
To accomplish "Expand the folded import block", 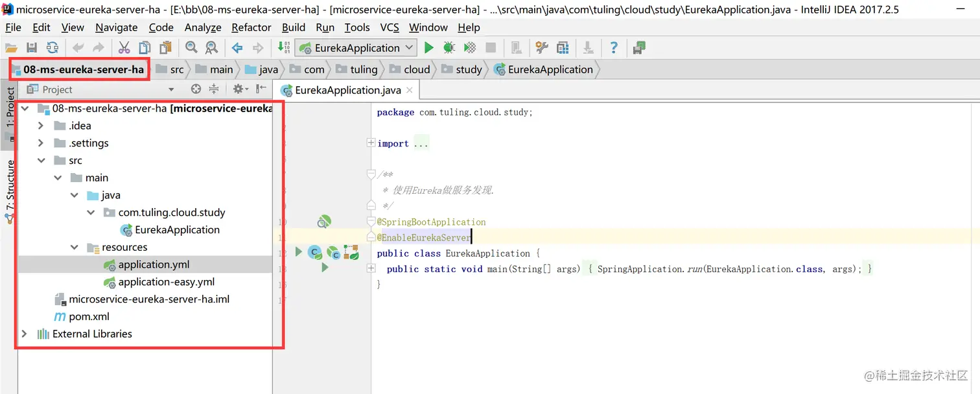I will point(371,143).
